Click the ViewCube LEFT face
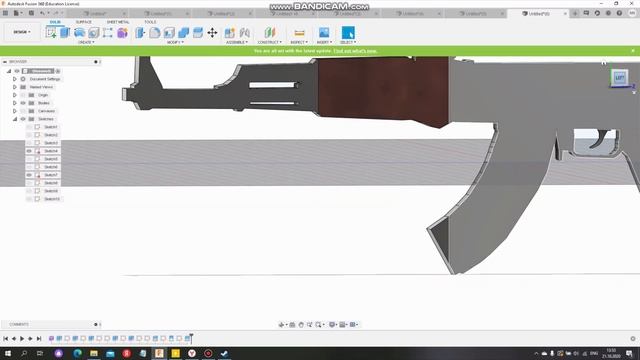Screen dimensions: 640x360 pos(619,78)
